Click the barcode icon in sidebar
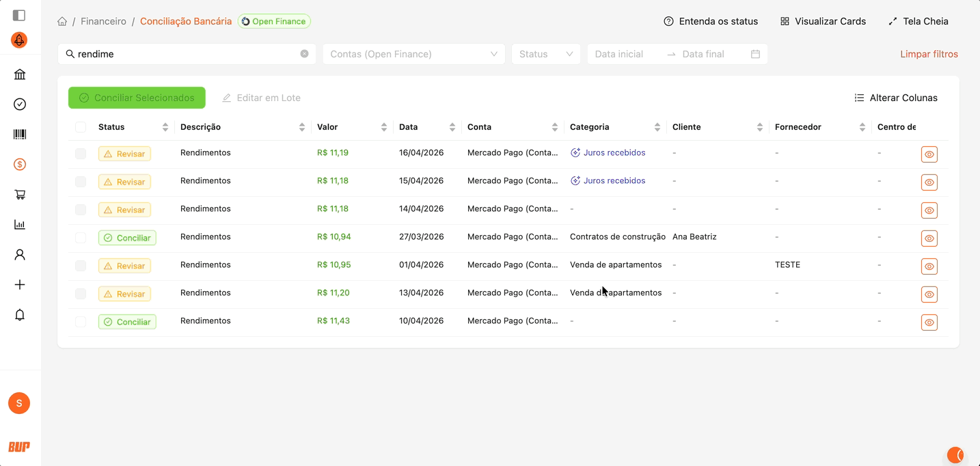The width and height of the screenshot is (980, 466). [x=20, y=135]
